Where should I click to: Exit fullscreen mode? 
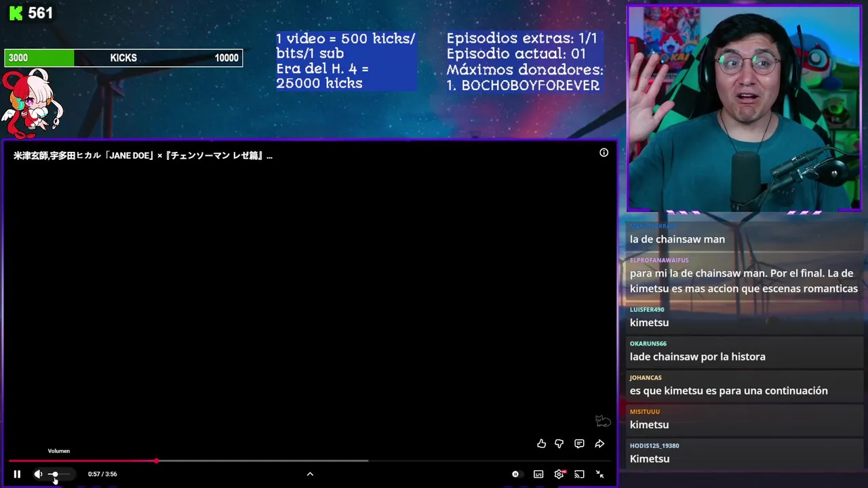click(x=599, y=474)
